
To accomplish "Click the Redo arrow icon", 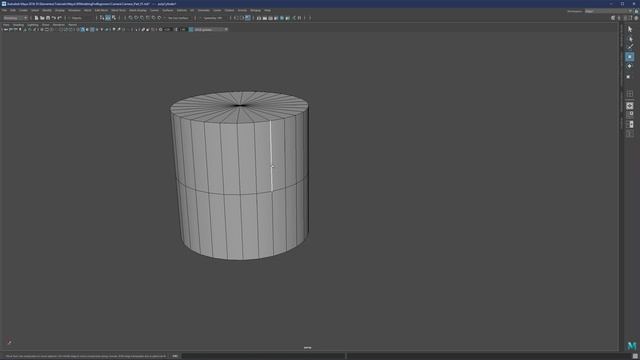I will tap(60, 18).
